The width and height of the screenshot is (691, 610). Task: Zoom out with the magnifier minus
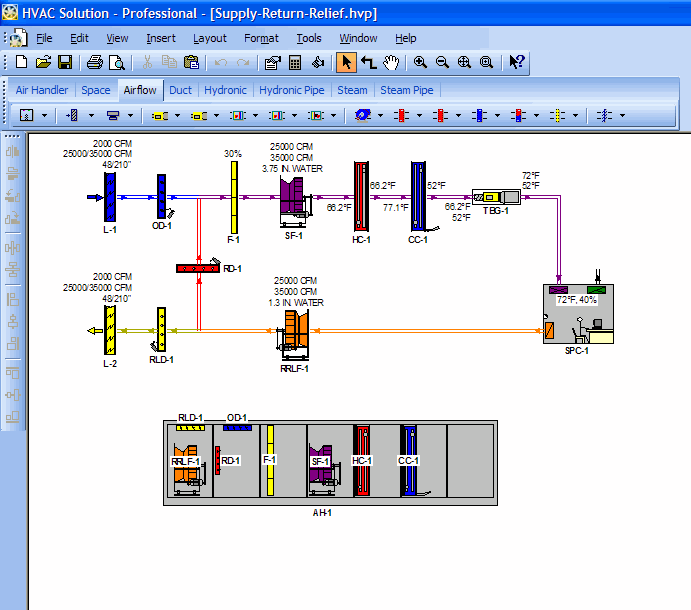coord(442,62)
